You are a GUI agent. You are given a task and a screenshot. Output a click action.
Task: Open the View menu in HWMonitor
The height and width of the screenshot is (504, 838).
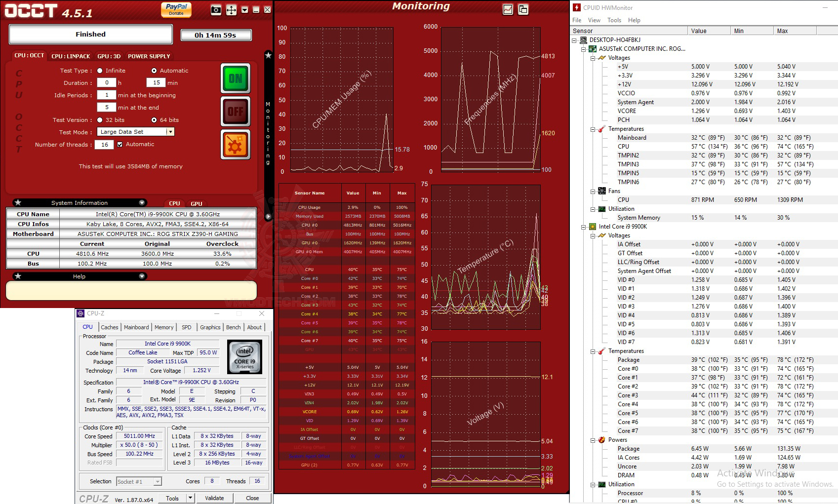[x=594, y=20]
